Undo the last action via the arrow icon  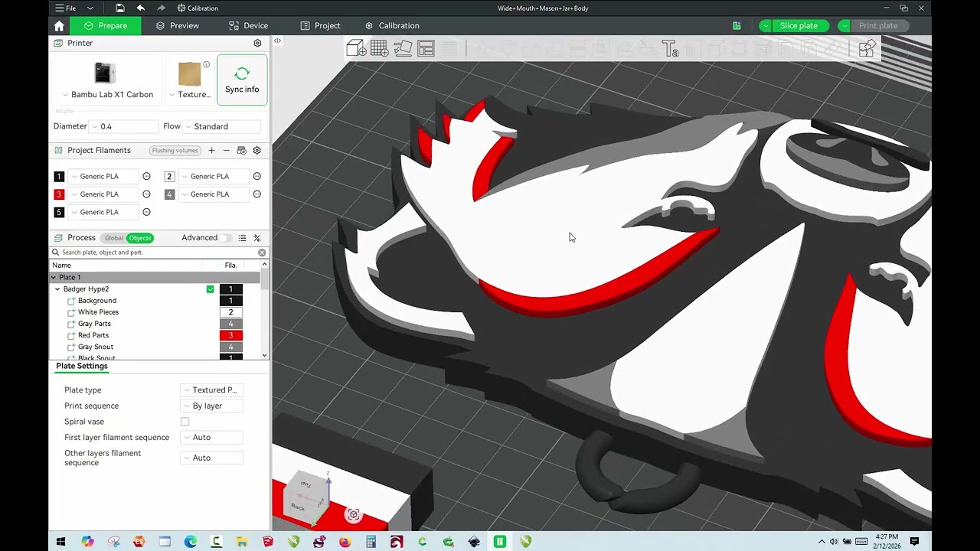tap(141, 8)
